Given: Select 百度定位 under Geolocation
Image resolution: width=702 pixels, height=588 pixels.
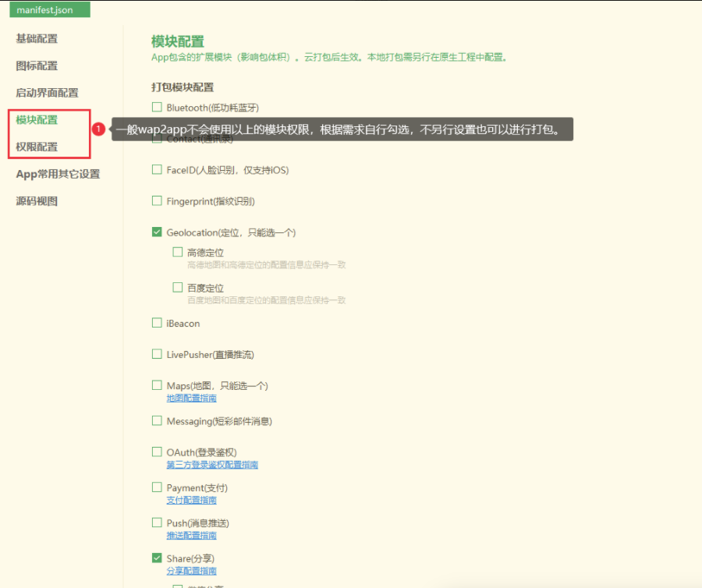Looking at the screenshot, I should [x=178, y=288].
